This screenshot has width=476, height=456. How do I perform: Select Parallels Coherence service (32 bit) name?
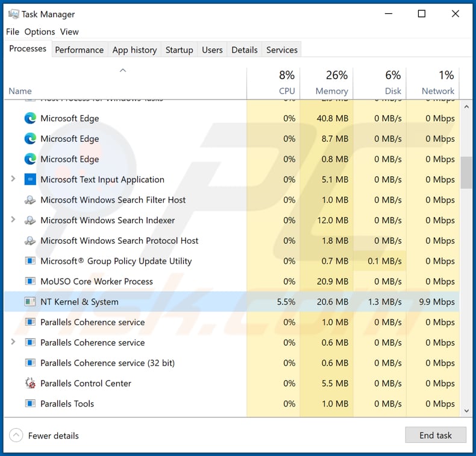click(107, 363)
